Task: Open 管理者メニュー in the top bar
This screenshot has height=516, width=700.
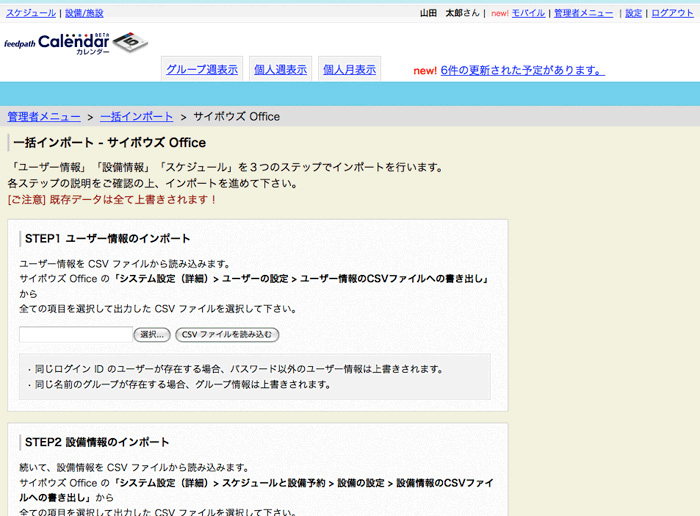Action: click(583, 13)
